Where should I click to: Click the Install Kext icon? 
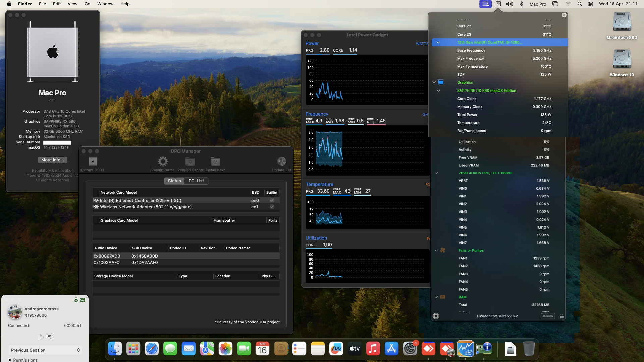pos(215,162)
